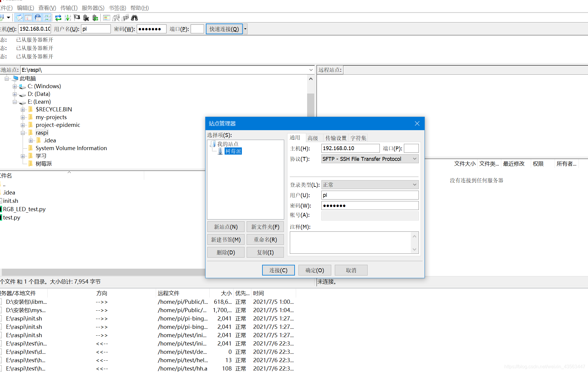The image size is (588, 372).
Task: Toggle the message log display icon
Action: point(19,18)
